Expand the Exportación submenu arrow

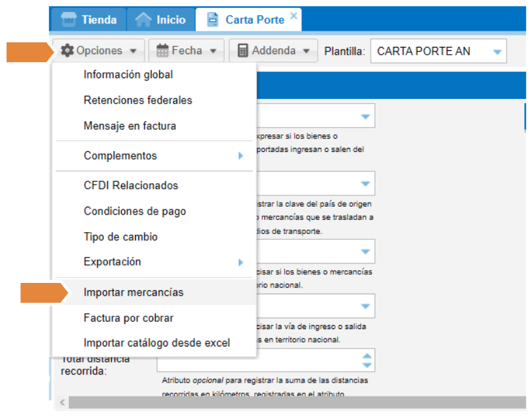[x=240, y=262]
